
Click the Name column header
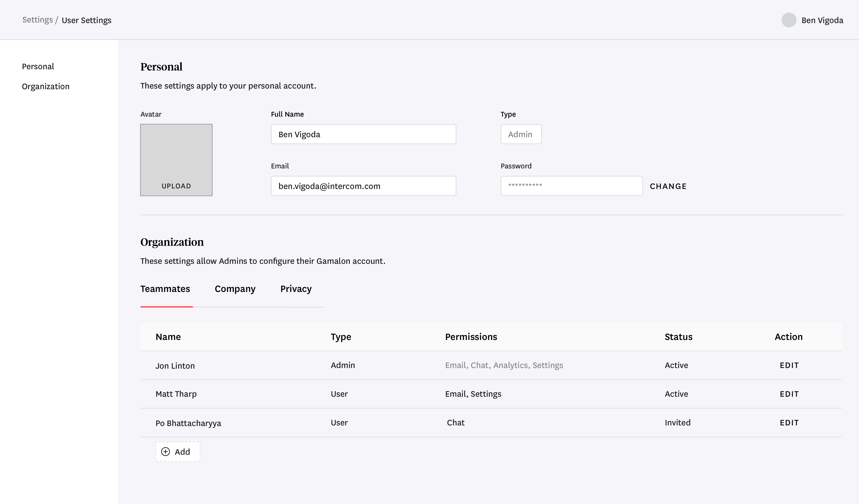click(x=168, y=337)
